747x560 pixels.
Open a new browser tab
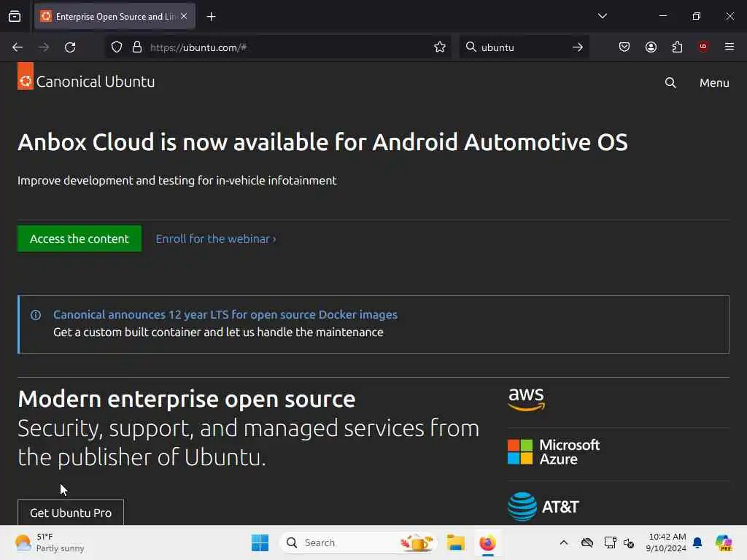point(211,16)
